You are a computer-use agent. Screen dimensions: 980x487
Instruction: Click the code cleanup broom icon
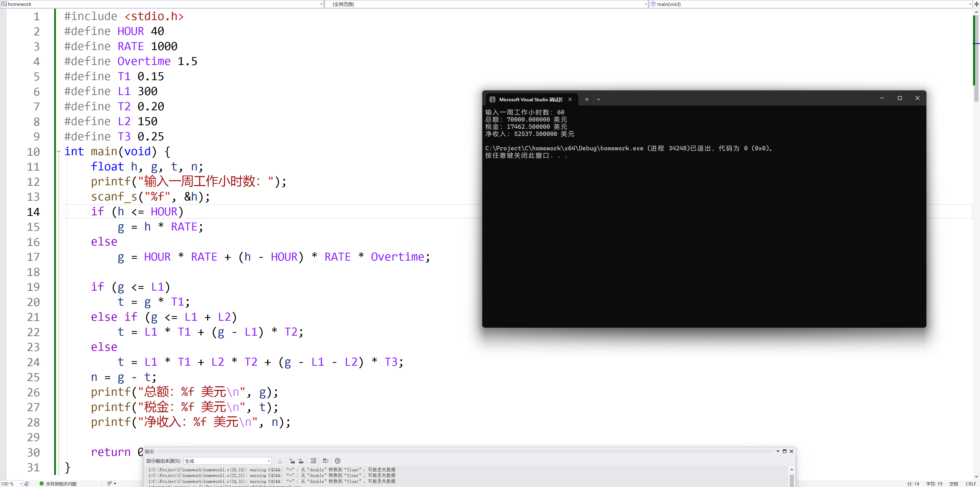click(x=110, y=484)
